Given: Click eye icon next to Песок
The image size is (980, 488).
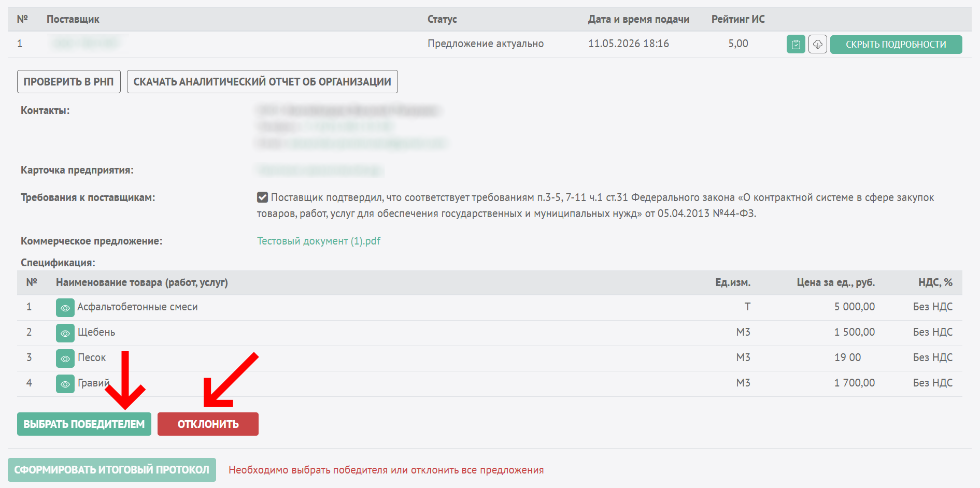Looking at the screenshot, I should click(x=65, y=358).
